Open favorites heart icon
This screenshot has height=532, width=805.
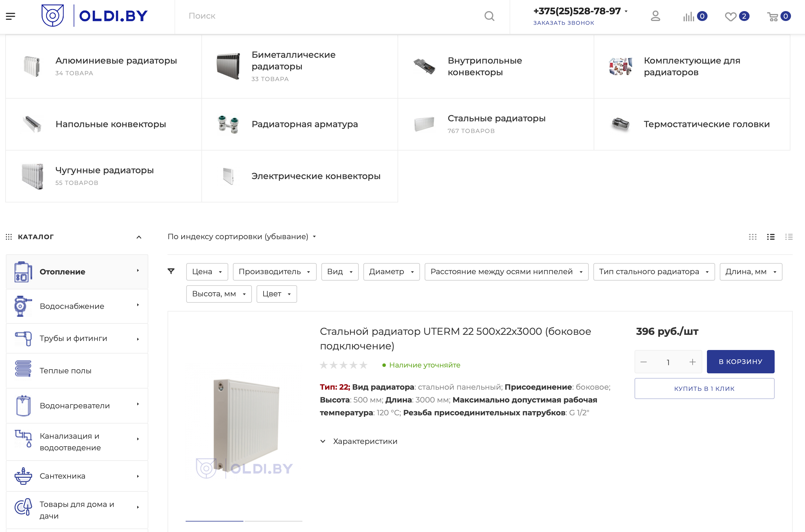click(730, 16)
